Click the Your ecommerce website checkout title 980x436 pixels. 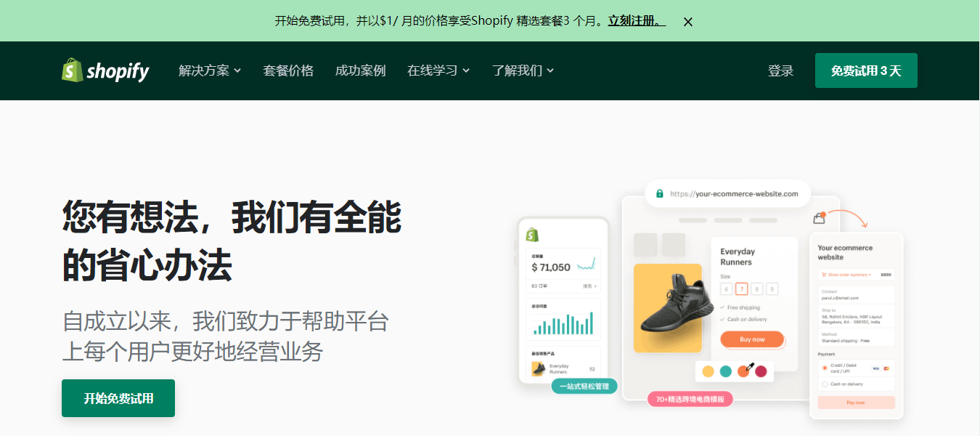(x=845, y=252)
